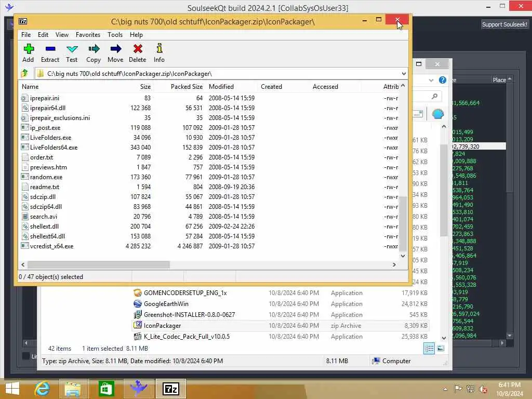Show hidden tray icons arrow
Image resolution: width=532 pixels, height=399 pixels.
tap(445, 389)
